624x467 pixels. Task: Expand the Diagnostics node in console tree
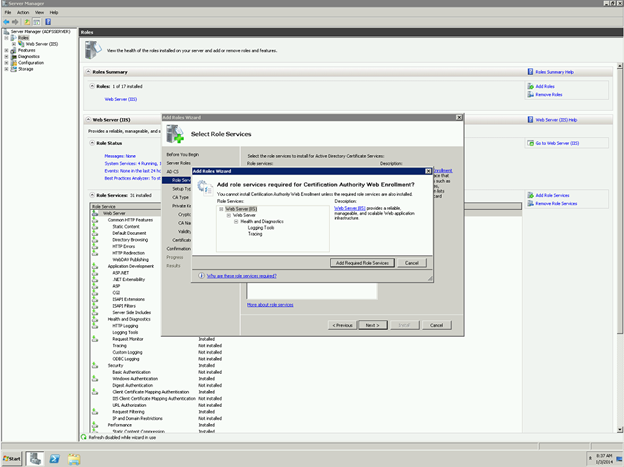pos(6,57)
